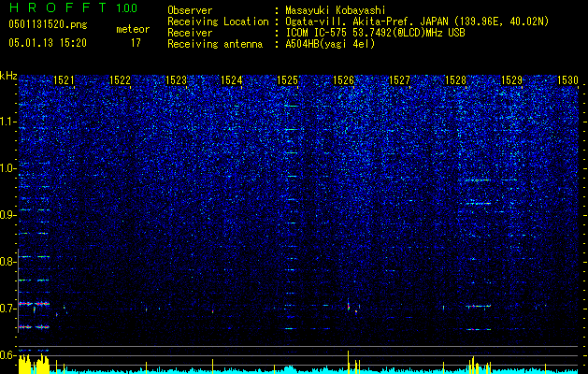
Task: Click the tall yellow power spike near 1526
Action: (x=349, y=362)
